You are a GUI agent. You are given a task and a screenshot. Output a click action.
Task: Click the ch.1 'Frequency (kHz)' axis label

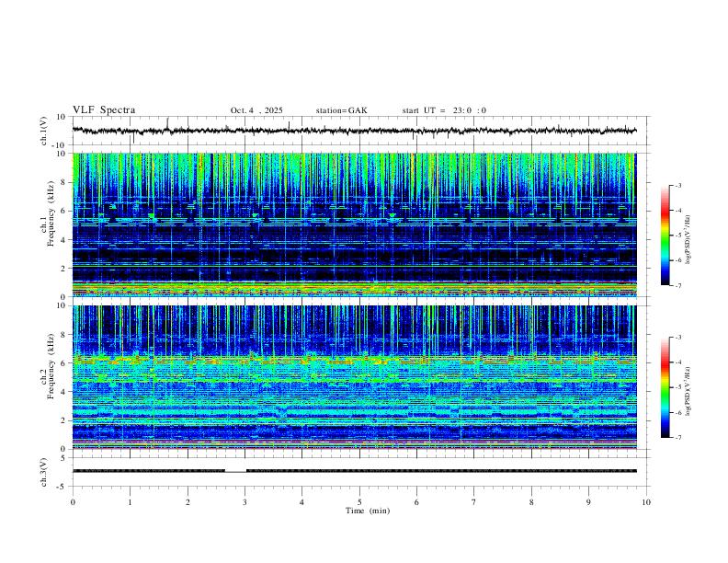(x=51, y=214)
